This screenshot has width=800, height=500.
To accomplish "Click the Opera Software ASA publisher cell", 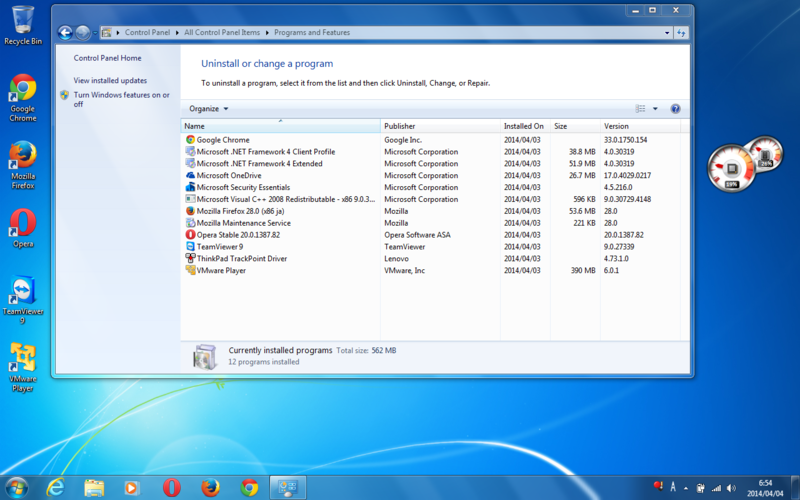I will pos(417,235).
